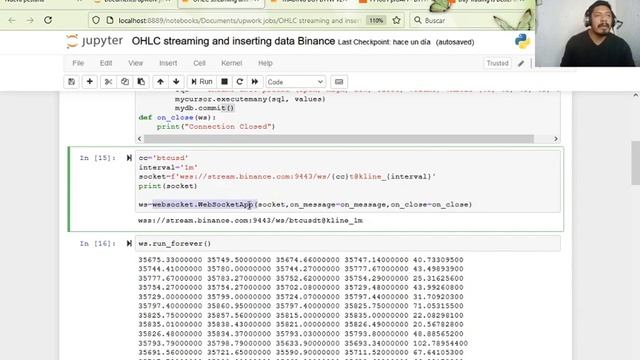Cut selected cells with scissors icon
Screen dimensions: 640x360
[x=108, y=82]
